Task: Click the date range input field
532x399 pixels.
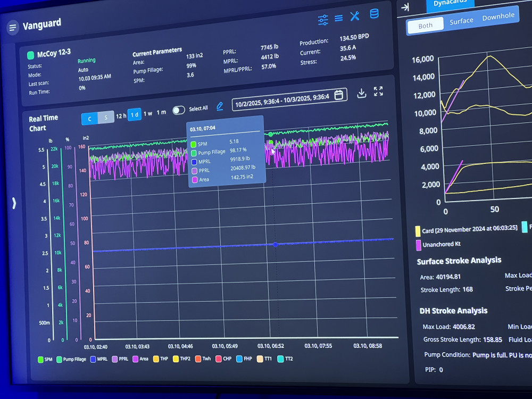Action: point(282,97)
